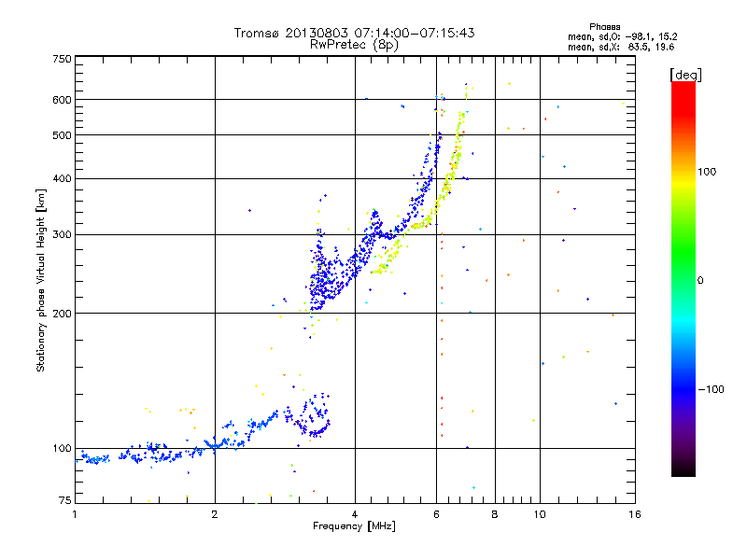This screenshot has width=747, height=560.
Task: Click the x-axis label '4'
Action: [x=355, y=514]
